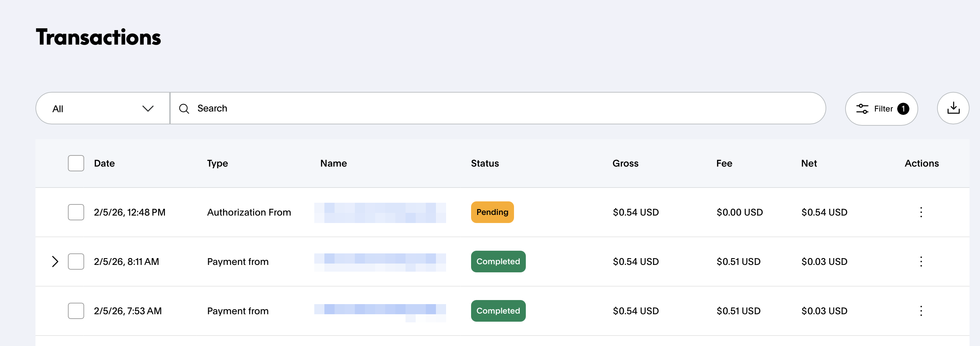
Task: Click the first Completed status badge
Action: (x=498, y=262)
